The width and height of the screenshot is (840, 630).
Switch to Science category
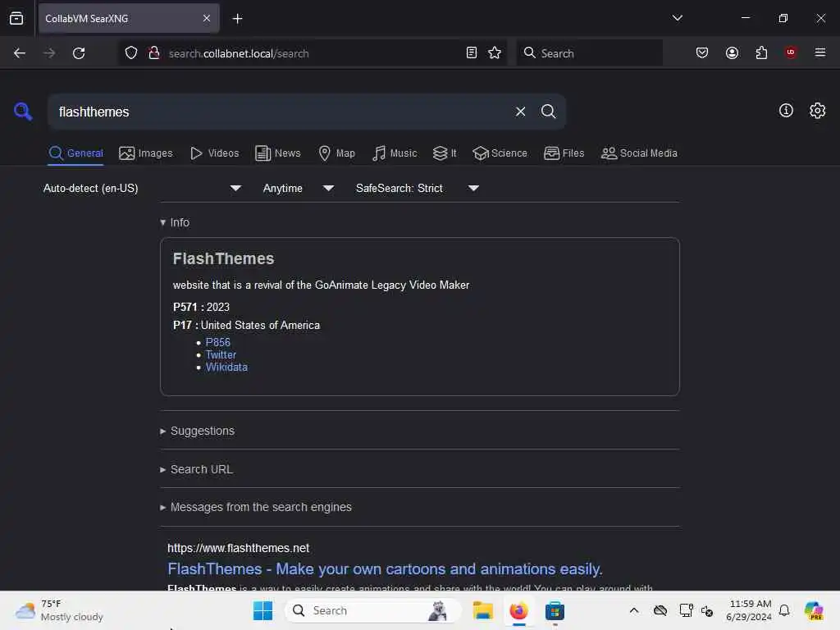500,153
